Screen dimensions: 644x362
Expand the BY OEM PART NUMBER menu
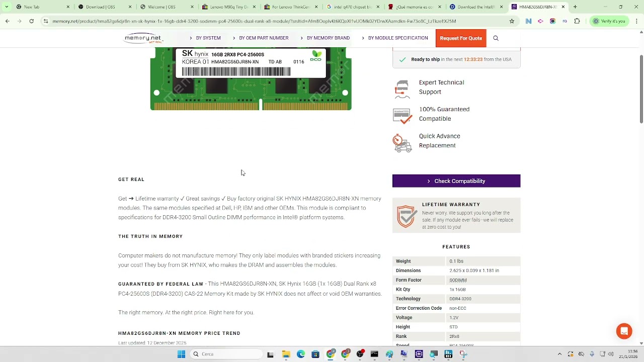click(x=261, y=38)
